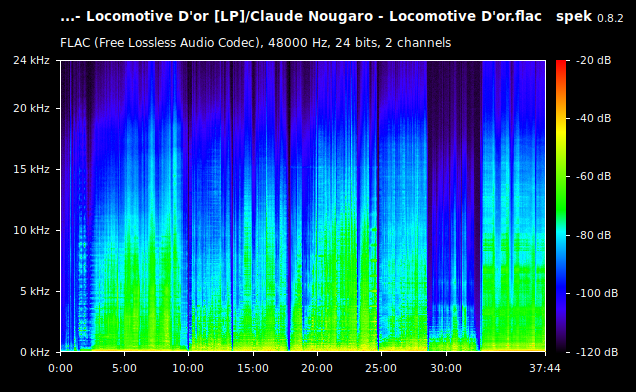
Task: Click the "30:00" time axis label
Action: tap(446, 368)
